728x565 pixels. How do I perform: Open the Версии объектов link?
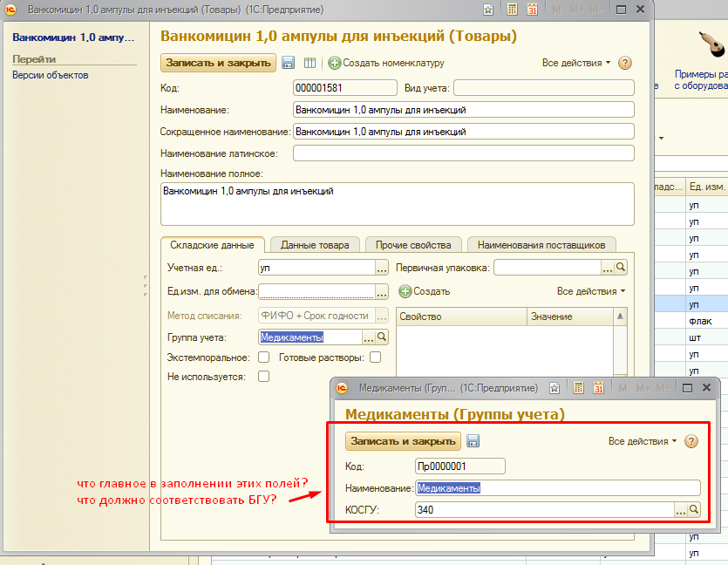[x=50, y=75]
